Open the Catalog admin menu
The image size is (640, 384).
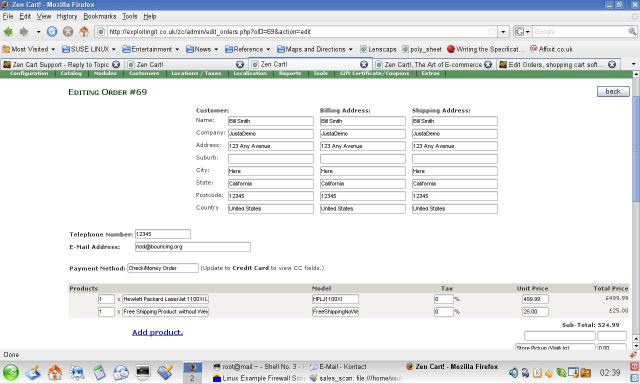tap(71, 73)
